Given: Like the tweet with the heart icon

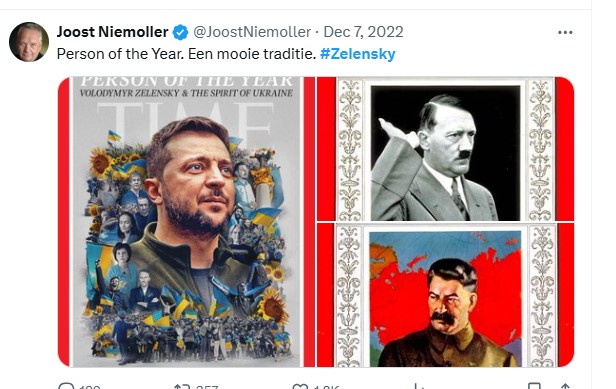Looking at the screenshot, I should (300, 386).
